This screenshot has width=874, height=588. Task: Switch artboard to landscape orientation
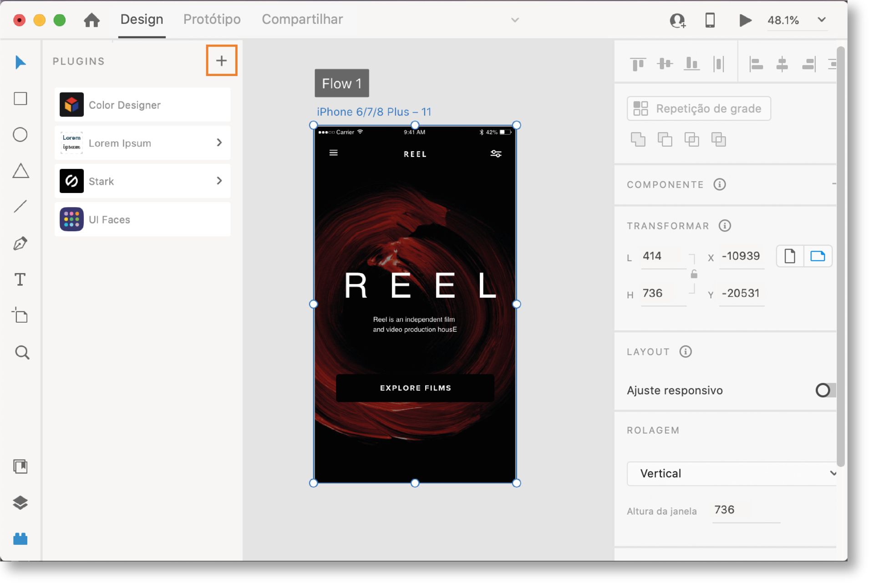click(818, 256)
